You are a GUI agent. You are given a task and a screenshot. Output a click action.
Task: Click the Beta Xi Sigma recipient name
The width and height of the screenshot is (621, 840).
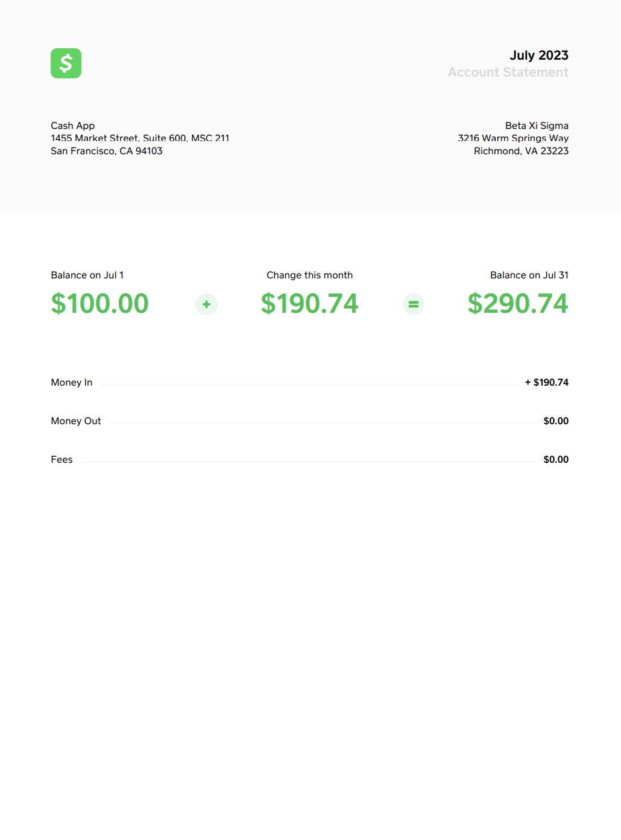537,125
